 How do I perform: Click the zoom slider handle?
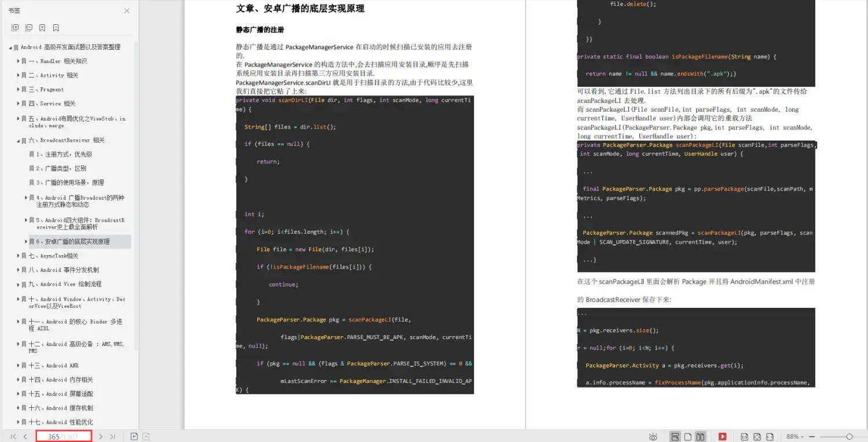click(x=849, y=437)
